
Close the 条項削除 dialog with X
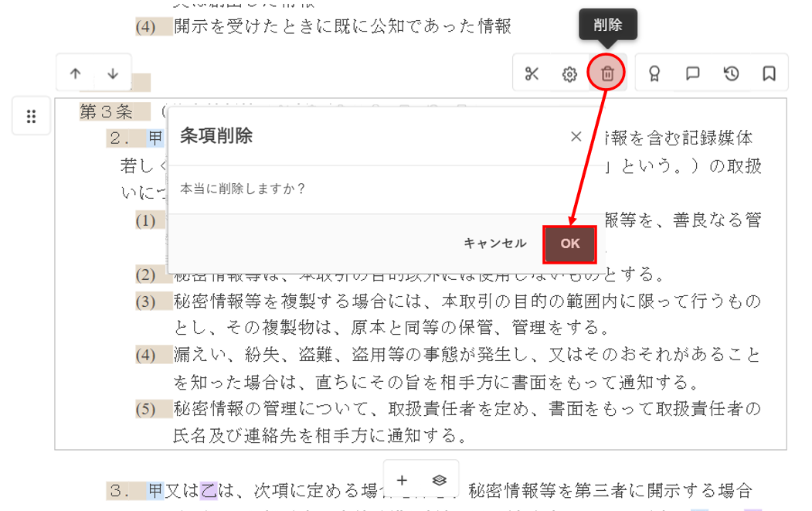[x=576, y=137]
